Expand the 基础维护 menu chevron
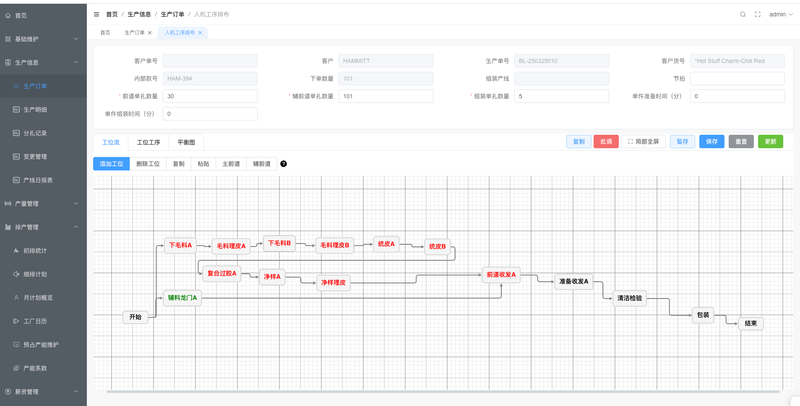This screenshot has height=406, width=800. pos(76,39)
